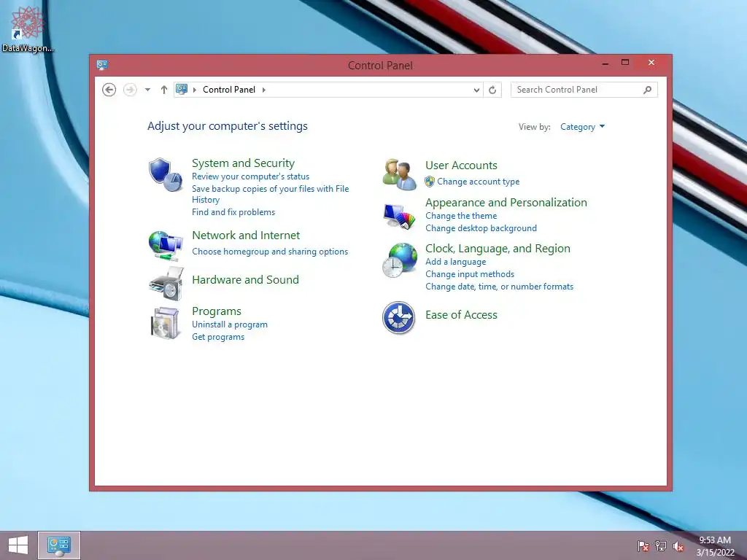The height and width of the screenshot is (560, 747).
Task: Click Get programs link
Action: [x=218, y=337]
